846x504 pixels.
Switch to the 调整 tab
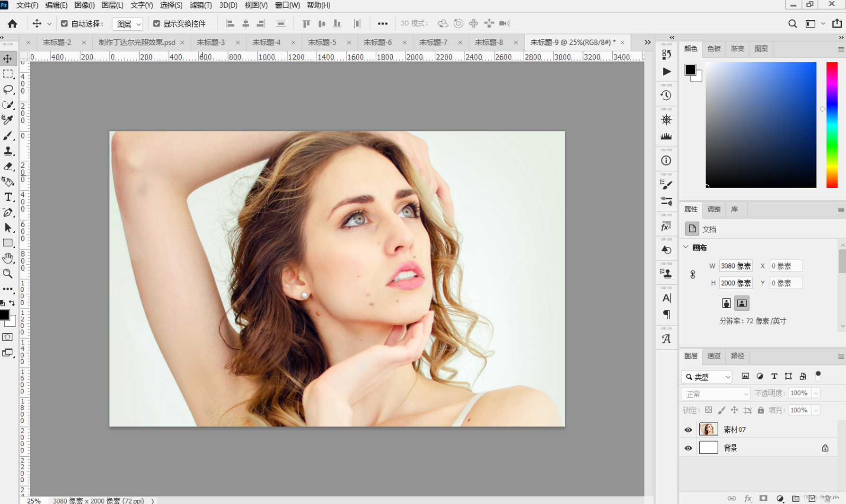click(x=714, y=209)
